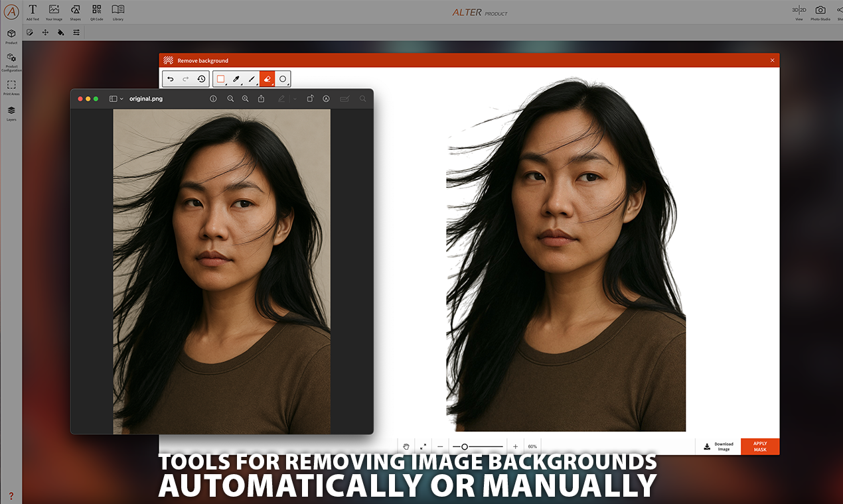Open Photo-Studio camera mode
Viewport: 843px width, 504px height.
pos(820,12)
